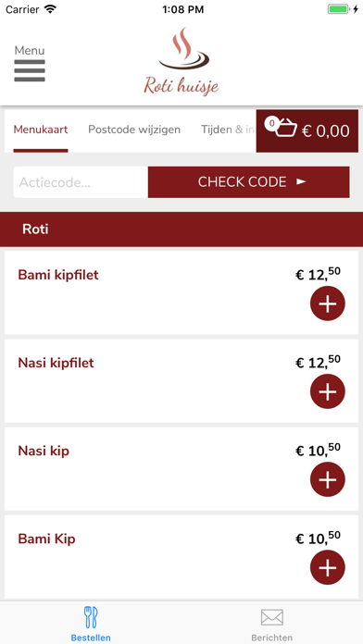
Task: Add Bami kipfilet with plus icon
Action: pyautogui.click(x=327, y=303)
